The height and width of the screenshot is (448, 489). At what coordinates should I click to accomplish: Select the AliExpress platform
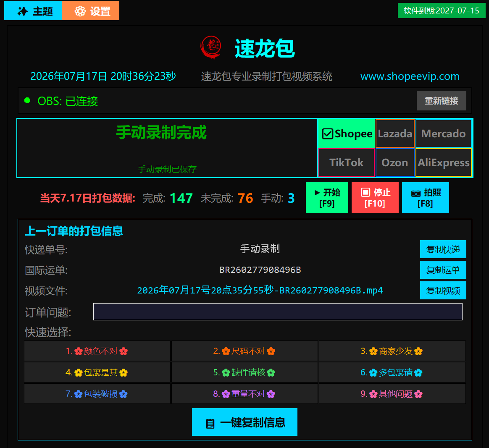[x=444, y=162]
